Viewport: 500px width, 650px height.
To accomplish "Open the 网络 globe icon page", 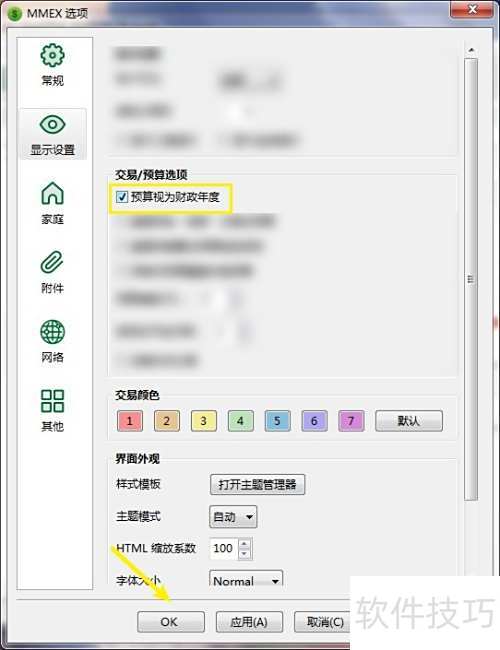I will click(x=52, y=332).
